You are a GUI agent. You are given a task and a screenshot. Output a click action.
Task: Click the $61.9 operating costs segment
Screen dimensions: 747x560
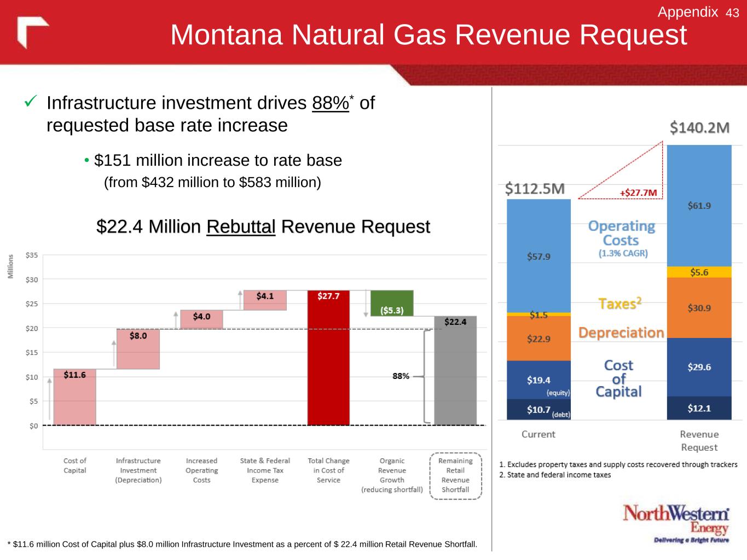coord(699,206)
